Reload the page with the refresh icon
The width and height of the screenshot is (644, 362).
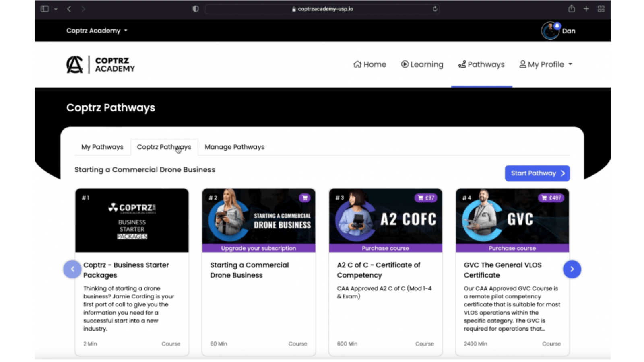(x=434, y=8)
